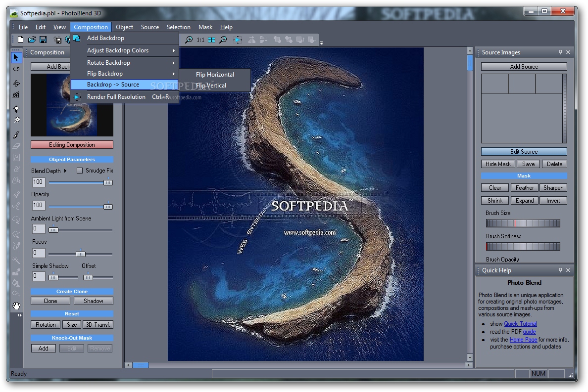This screenshot has height=392, width=588.
Task: Click the Simple Shadow value field
Action: (39, 276)
